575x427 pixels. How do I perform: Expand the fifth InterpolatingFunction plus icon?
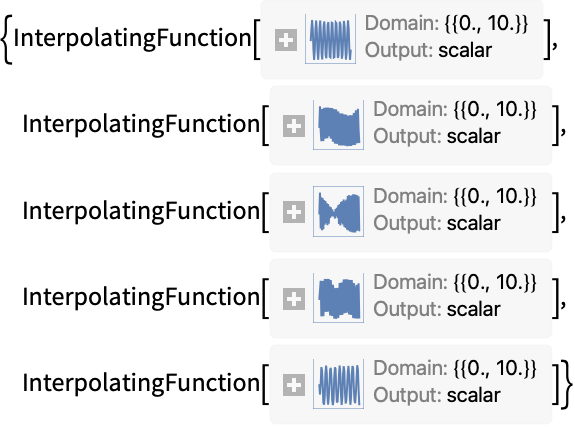point(294,385)
